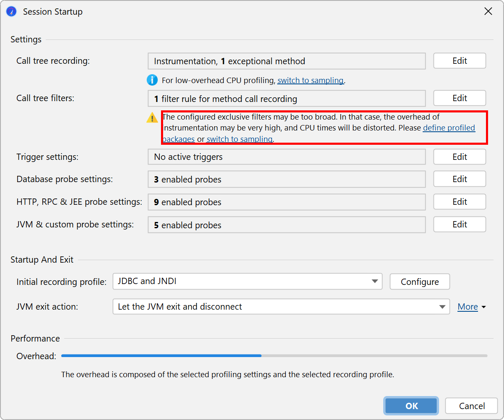504x420 pixels.
Task: Expand the More options menu
Action: point(471,307)
